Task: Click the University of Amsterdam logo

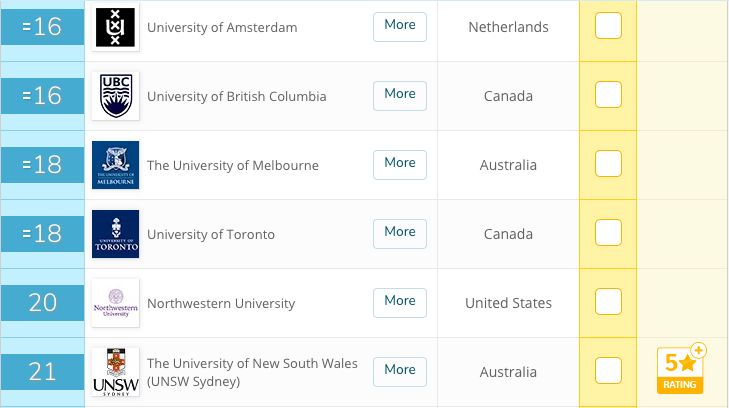Action: click(115, 27)
